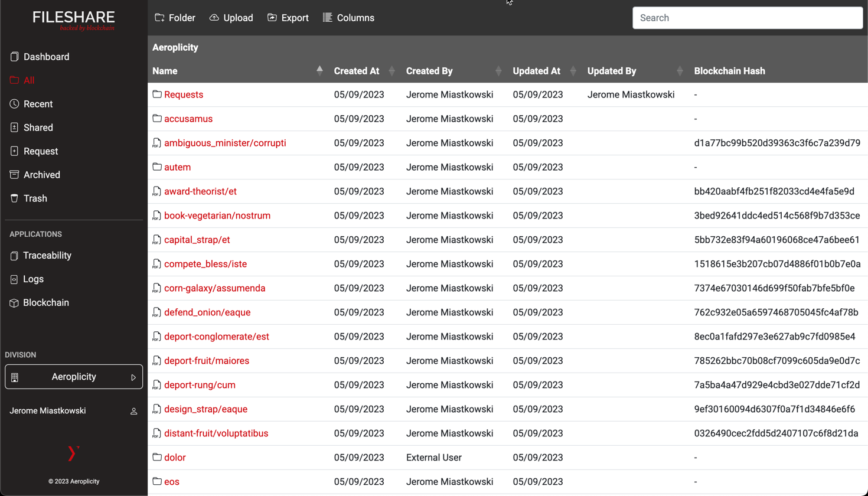Focus the Search input field

tap(747, 18)
